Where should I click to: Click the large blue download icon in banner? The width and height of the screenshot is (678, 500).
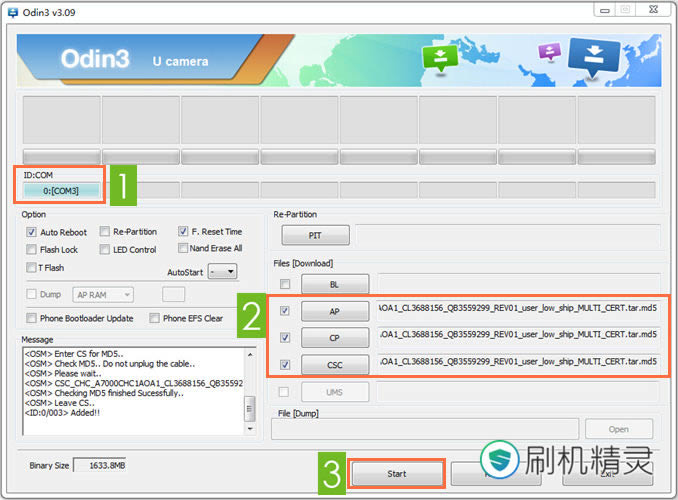tap(594, 56)
